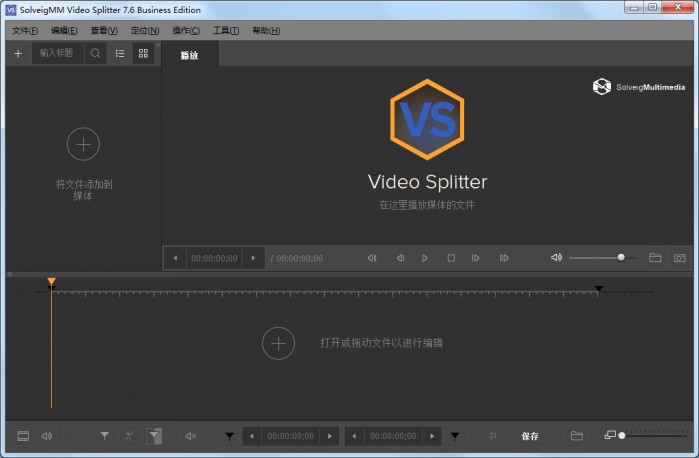Open the 编辑(E) menu
Screen dimensions: 699x458
64,30
